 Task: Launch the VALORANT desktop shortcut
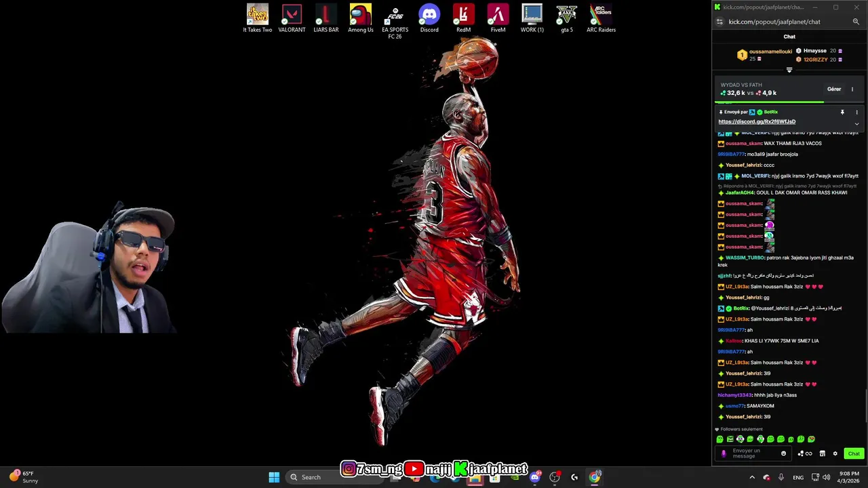click(x=292, y=18)
